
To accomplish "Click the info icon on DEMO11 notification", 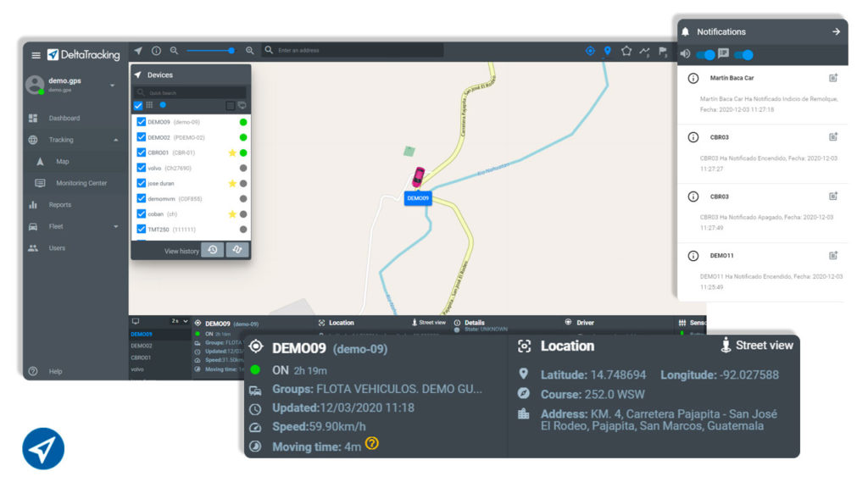I will (x=693, y=256).
